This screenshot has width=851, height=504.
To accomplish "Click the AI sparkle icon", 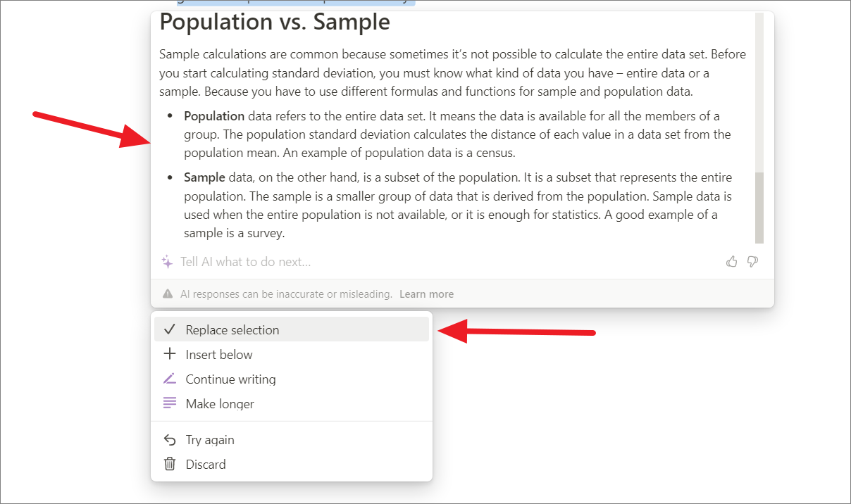I will tap(168, 262).
